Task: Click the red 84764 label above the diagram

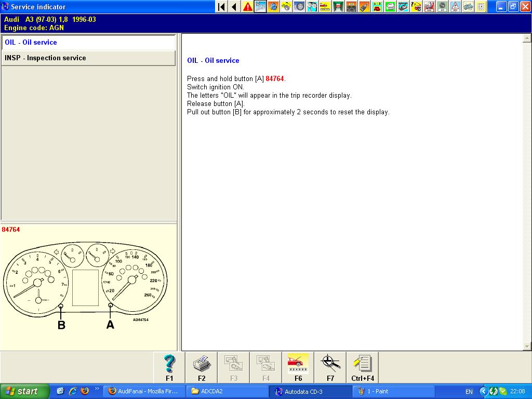Action: [x=11, y=230]
